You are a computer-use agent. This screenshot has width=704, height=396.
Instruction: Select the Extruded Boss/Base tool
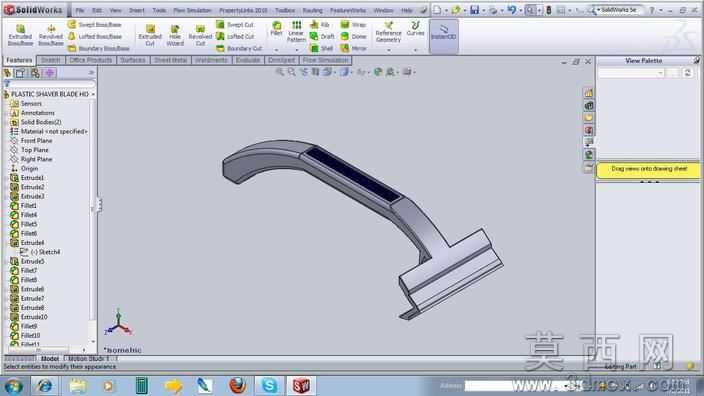tap(20, 35)
